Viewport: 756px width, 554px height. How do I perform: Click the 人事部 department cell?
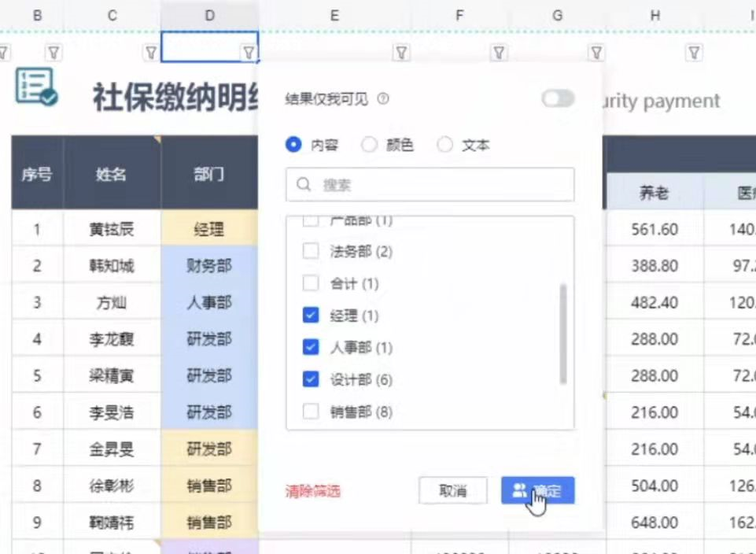click(209, 302)
